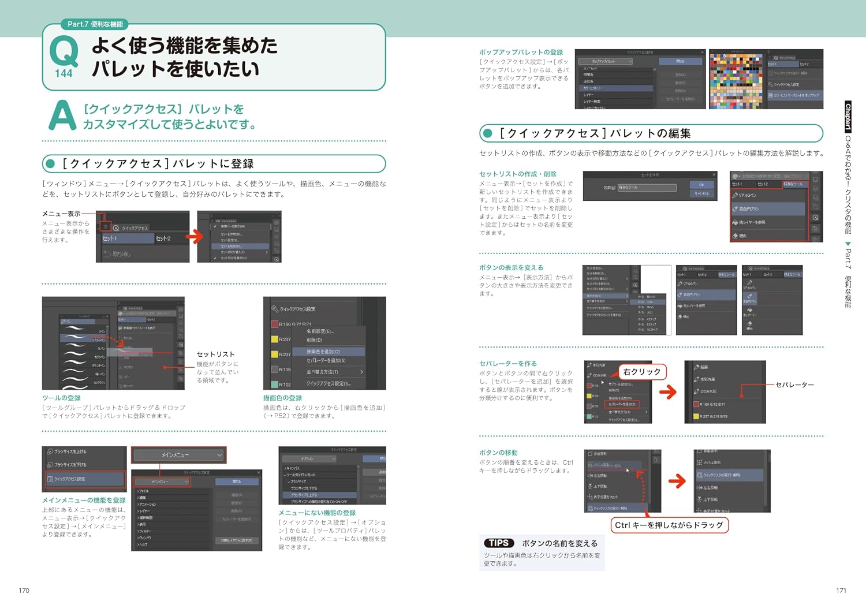Click the red-boxed クイックアクセス設定 button icon
Image resolution: width=866 pixels, height=616 pixels.
50,479
